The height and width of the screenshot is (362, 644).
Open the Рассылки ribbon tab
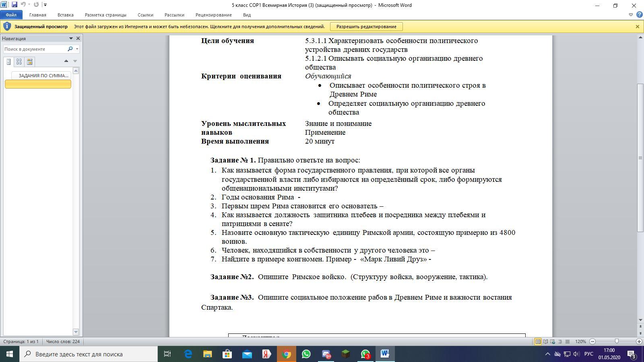(x=174, y=15)
